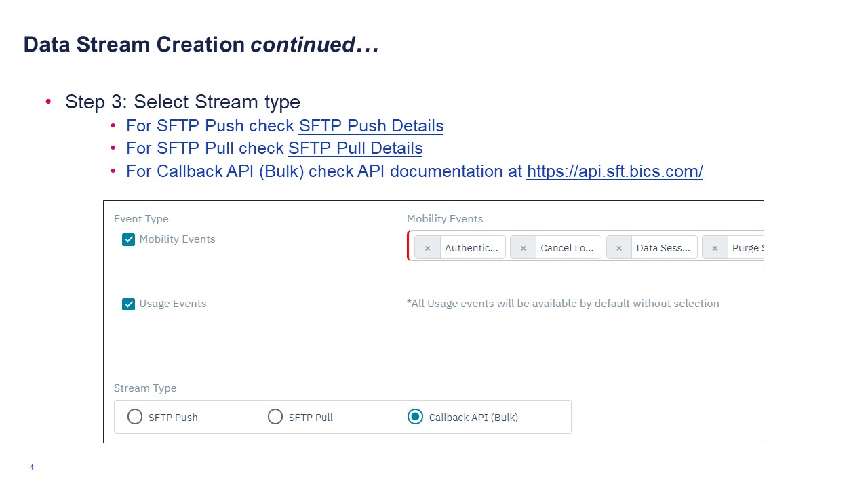Click the x on the Cancel Lo... chip
868x488 pixels.
click(x=523, y=248)
